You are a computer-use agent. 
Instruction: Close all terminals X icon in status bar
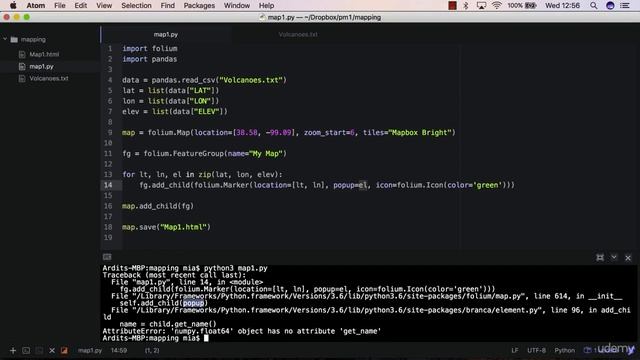(x=52, y=350)
